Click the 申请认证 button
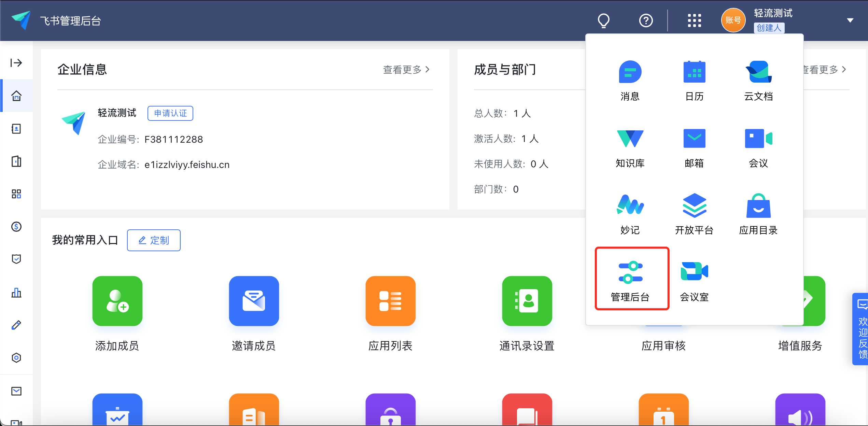Viewport: 868px width, 426px height. tap(170, 113)
